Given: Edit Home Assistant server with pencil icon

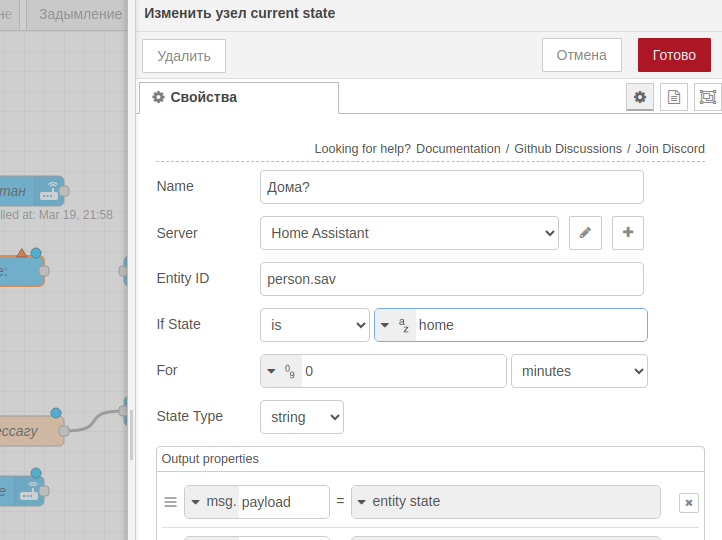Looking at the screenshot, I should coord(585,233).
